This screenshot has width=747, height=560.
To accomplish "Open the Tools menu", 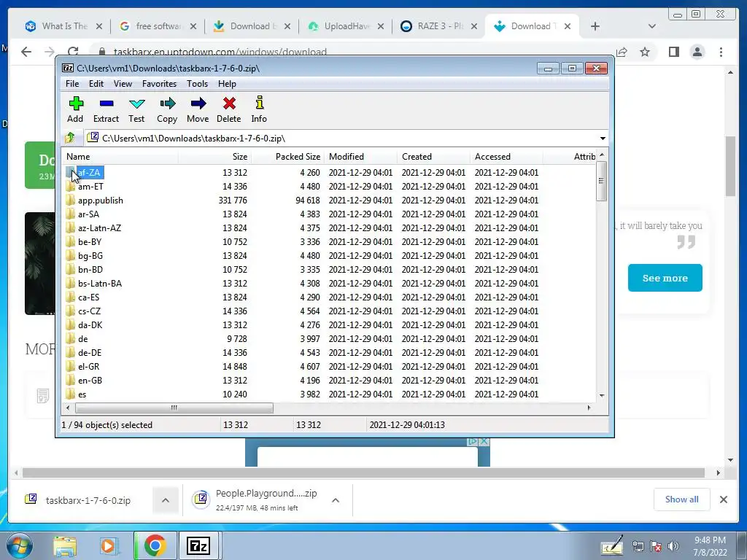I will coord(197,84).
